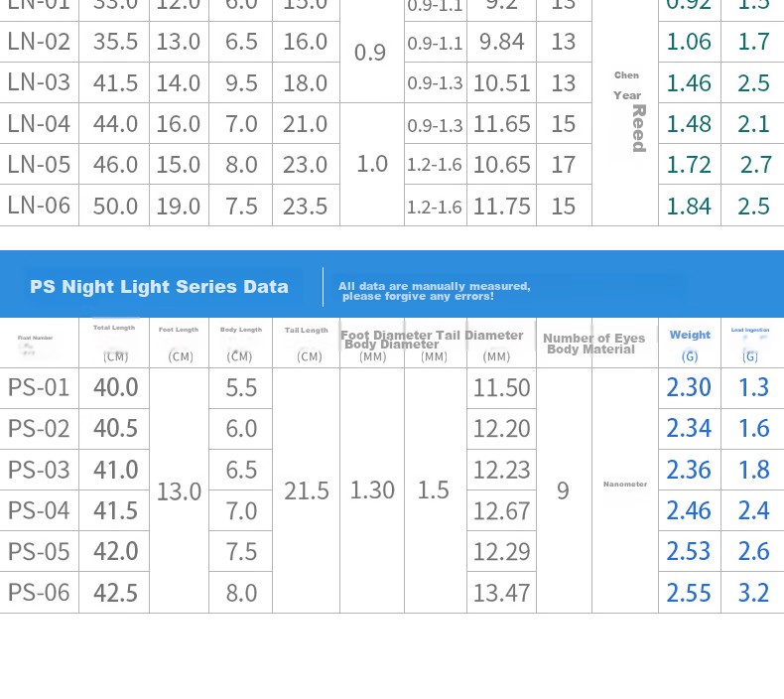Click the LN-06 row label
This screenshot has width=784, height=699.
(39, 206)
